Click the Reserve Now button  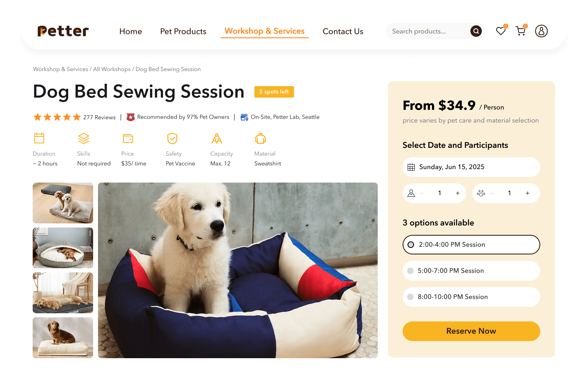click(471, 331)
